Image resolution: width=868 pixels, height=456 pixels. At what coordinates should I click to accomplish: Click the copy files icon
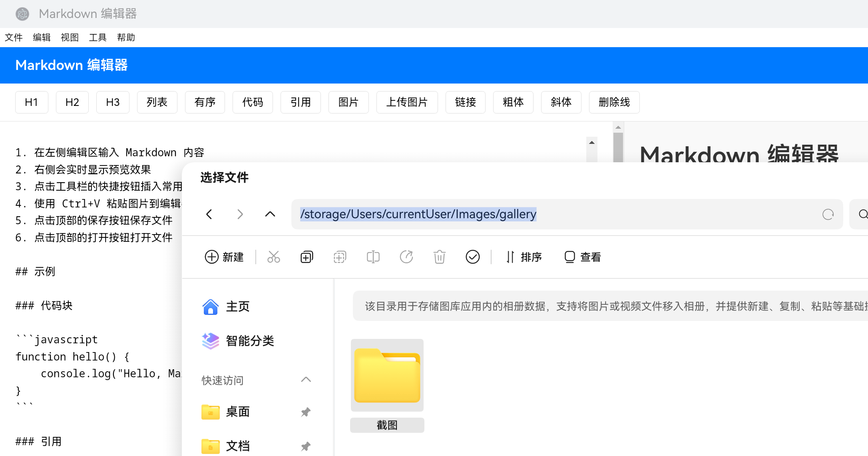tap(306, 257)
